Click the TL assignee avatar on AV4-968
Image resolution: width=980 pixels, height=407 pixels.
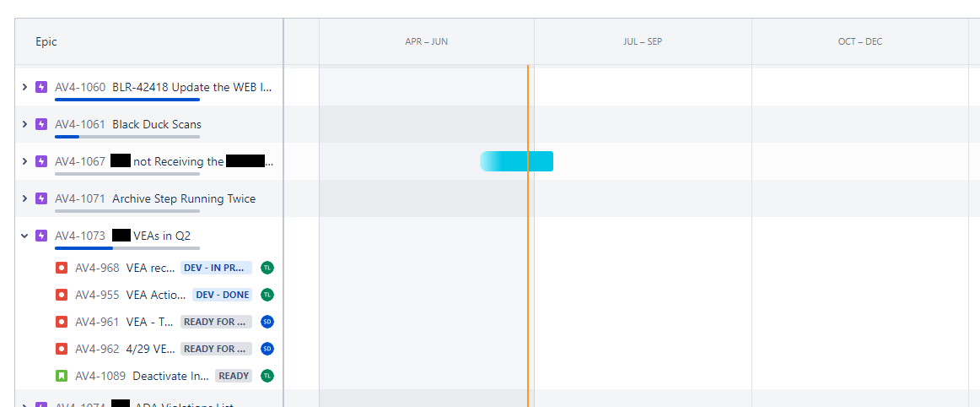(x=267, y=268)
